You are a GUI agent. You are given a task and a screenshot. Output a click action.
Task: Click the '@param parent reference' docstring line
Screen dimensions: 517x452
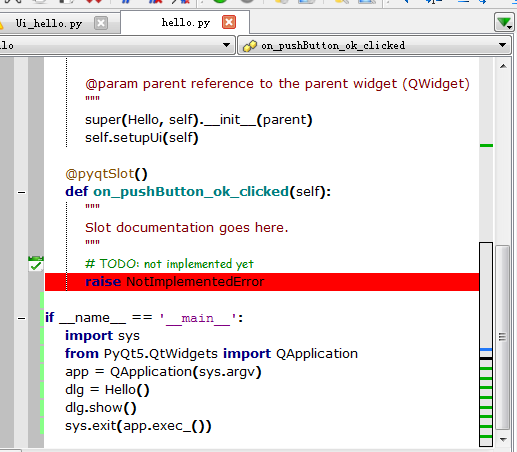277,84
